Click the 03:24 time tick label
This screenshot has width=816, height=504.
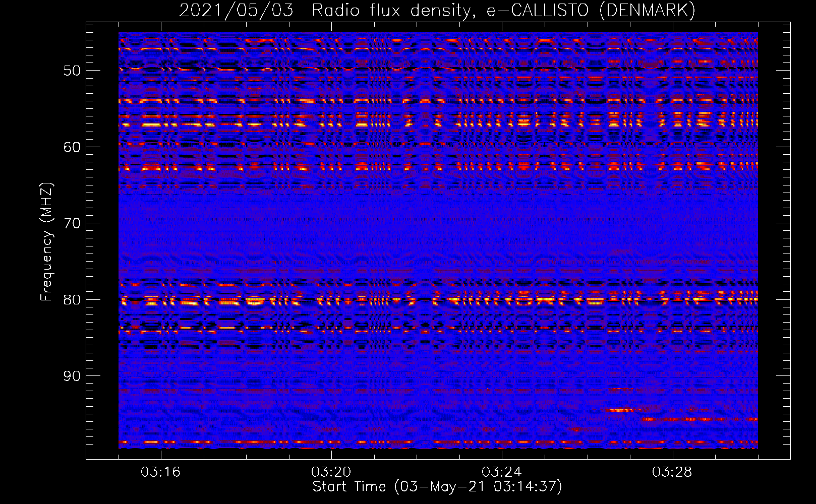pos(502,472)
